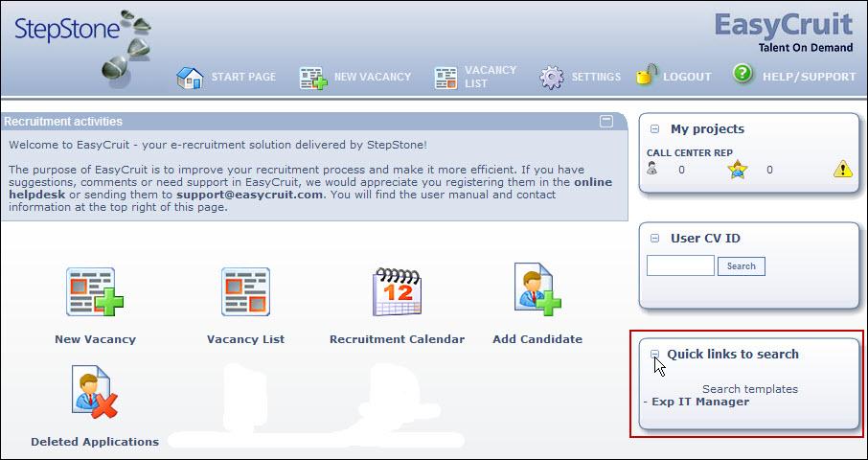The width and height of the screenshot is (868, 460).
Task: Click the Help/Support question mark icon
Action: (742, 73)
